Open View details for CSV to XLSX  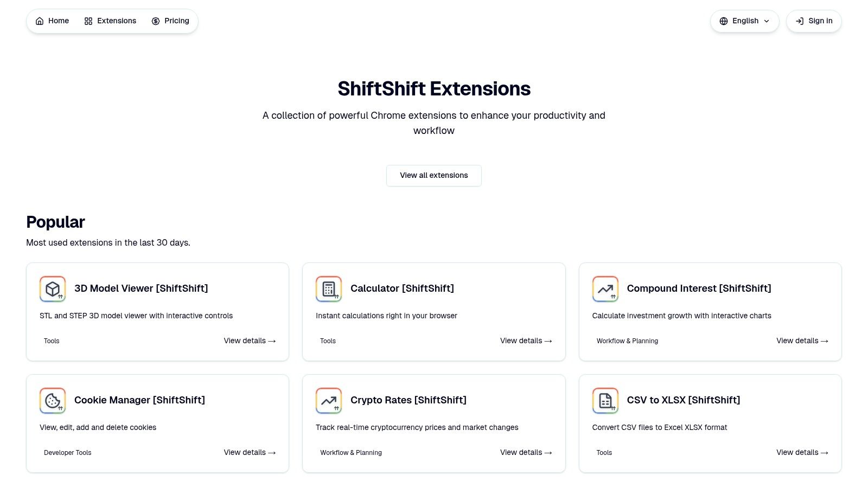point(802,452)
